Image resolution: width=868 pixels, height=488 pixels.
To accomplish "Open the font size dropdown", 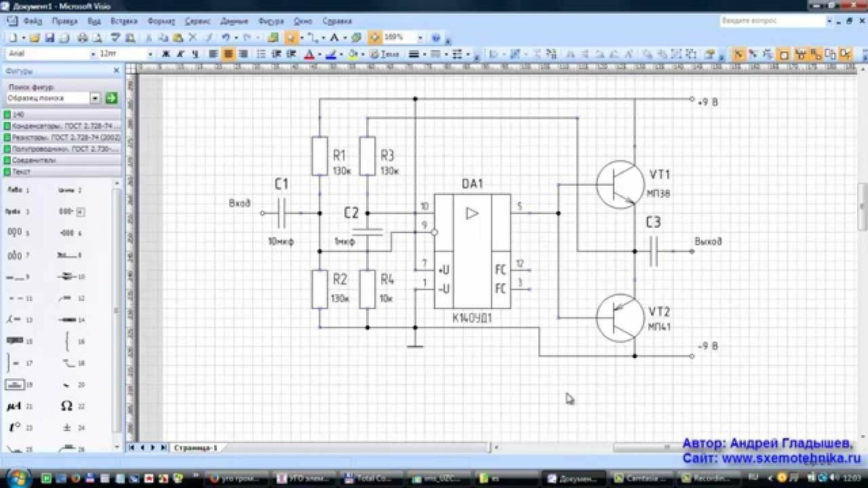I will (x=150, y=53).
